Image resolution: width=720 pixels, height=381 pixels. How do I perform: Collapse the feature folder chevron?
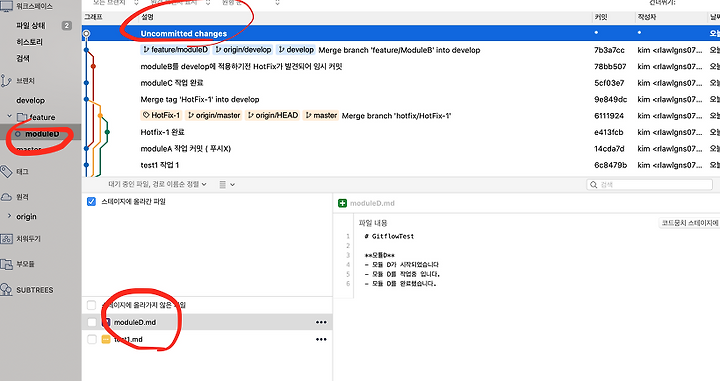[x=10, y=117]
